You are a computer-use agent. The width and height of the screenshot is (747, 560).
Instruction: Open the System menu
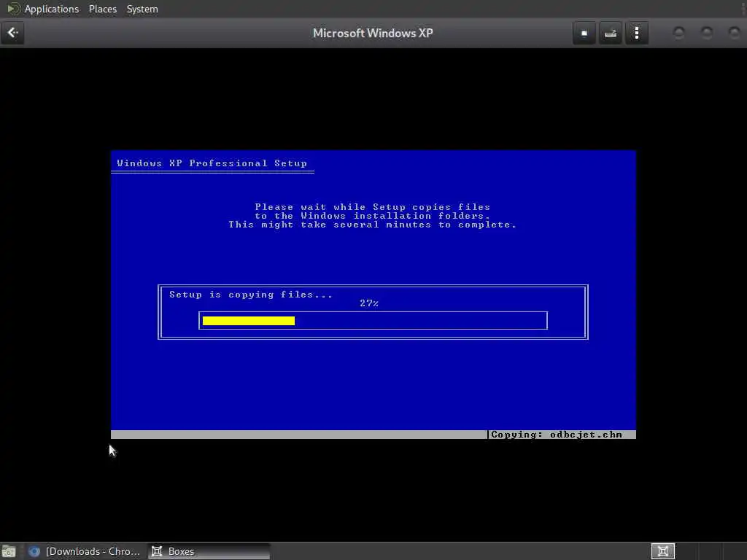point(142,9)
